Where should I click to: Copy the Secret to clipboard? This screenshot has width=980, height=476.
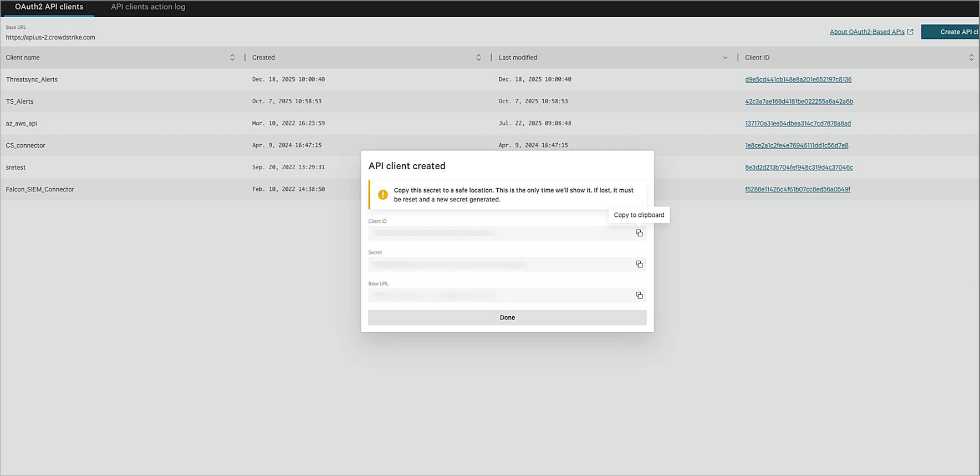click(x=639, y=264)
